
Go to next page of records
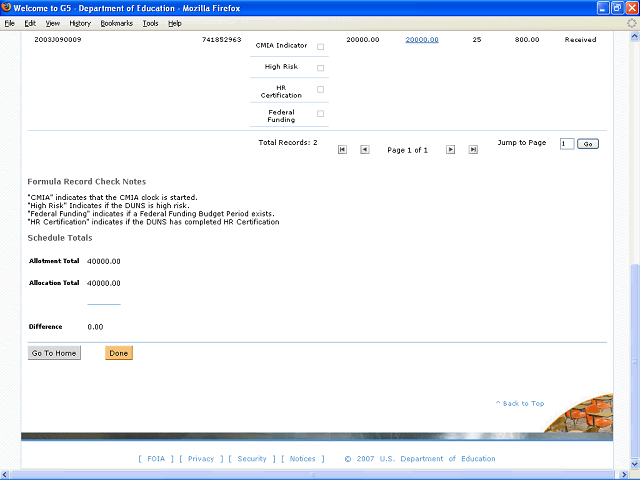coord(450,150)
